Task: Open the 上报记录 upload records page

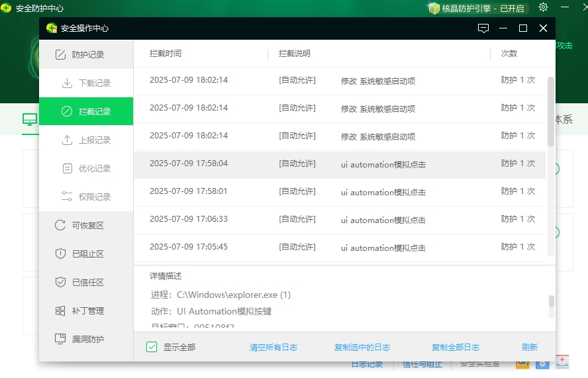Action: point(94,140)
